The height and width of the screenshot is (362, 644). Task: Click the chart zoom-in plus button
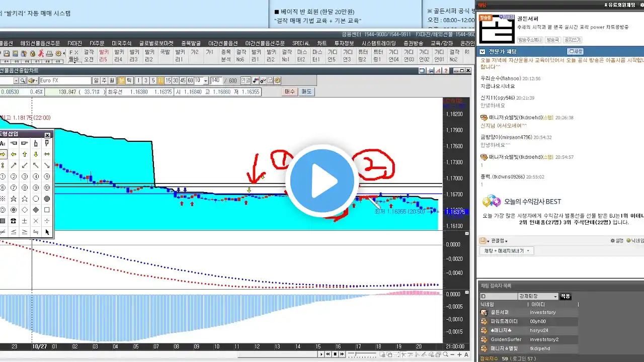(x=459, y=354)
